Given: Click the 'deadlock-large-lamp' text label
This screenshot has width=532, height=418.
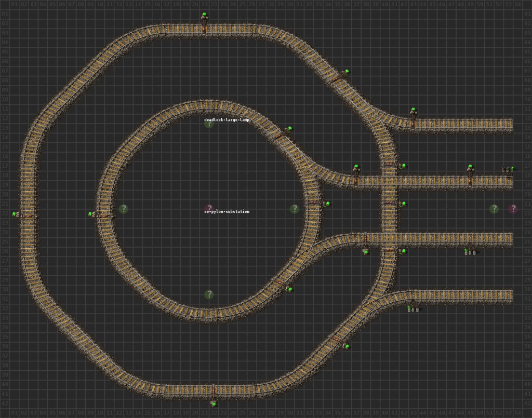Looking at the screenshot, I should point(227,119).
